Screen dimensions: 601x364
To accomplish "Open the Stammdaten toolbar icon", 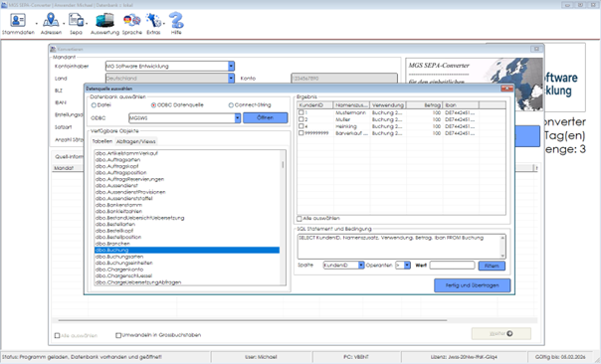I will pyautogui.click(x=18, y=20).
